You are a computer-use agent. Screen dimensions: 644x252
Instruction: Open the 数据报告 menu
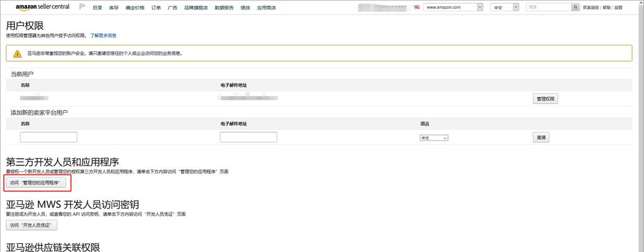point(225,8)
